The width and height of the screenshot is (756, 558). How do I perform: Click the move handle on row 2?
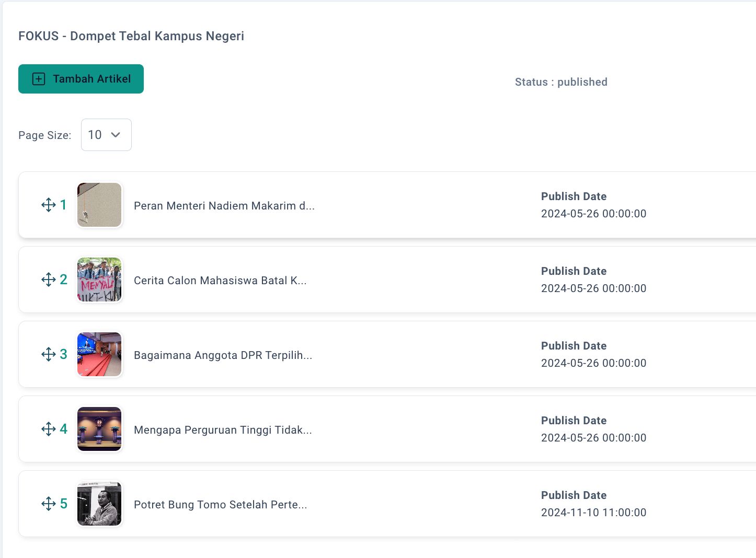click(x=49, y=280)
